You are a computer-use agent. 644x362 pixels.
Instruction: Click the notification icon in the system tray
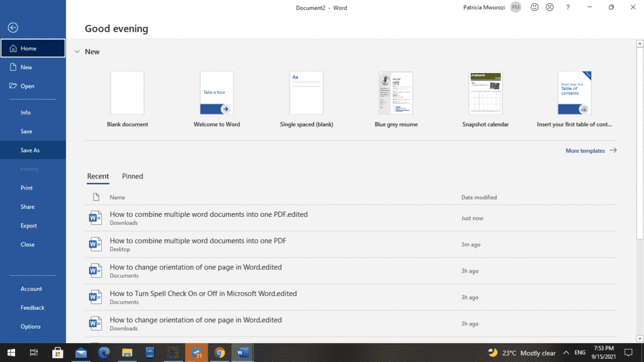(x=628, y=353)
